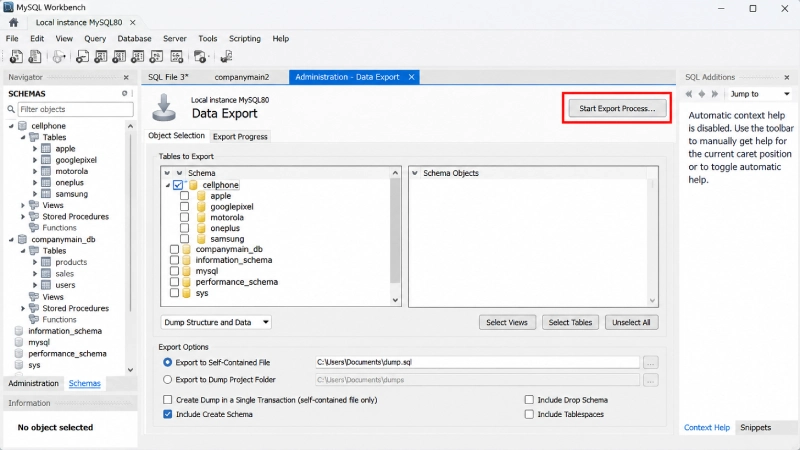Close the Administration - Data Export tab

coord(411,77)
